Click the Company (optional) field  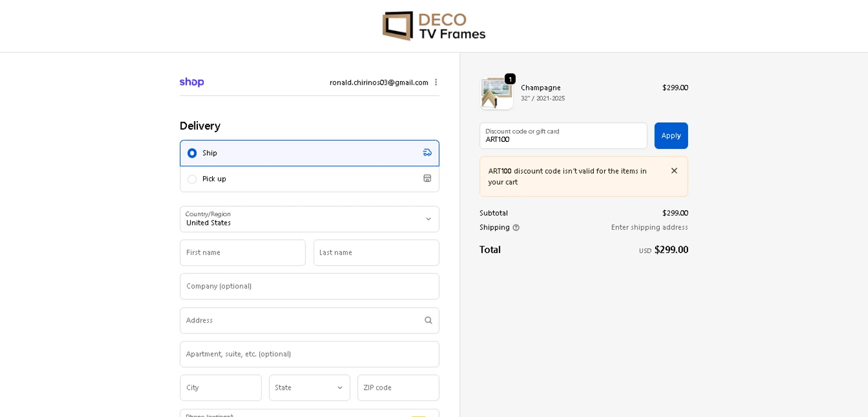click(x=309, y=287)
